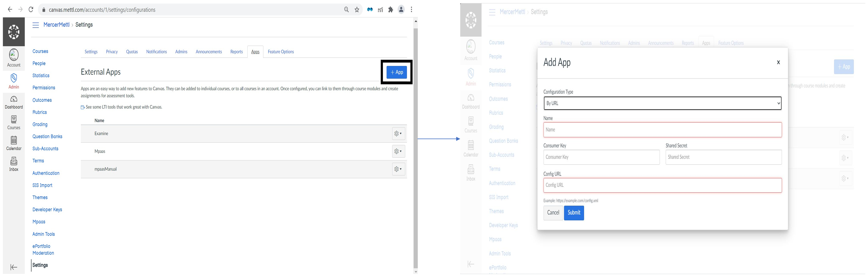Open the Developer Keys sidebar link
Screen dimensions: 868x277
(x=47, y=210)
